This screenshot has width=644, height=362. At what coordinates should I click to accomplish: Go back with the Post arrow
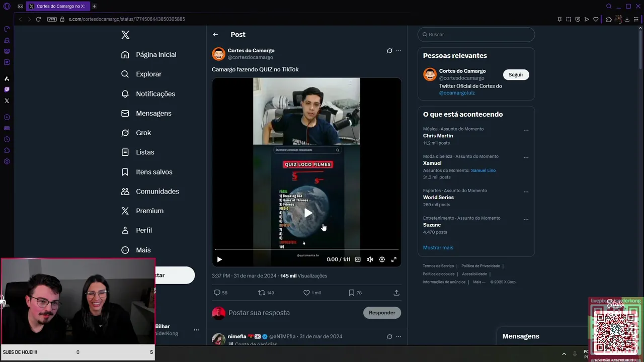[215, 35]
